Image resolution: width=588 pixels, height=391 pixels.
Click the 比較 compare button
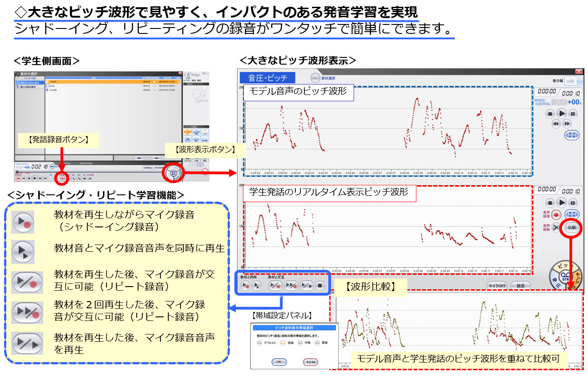571,228
